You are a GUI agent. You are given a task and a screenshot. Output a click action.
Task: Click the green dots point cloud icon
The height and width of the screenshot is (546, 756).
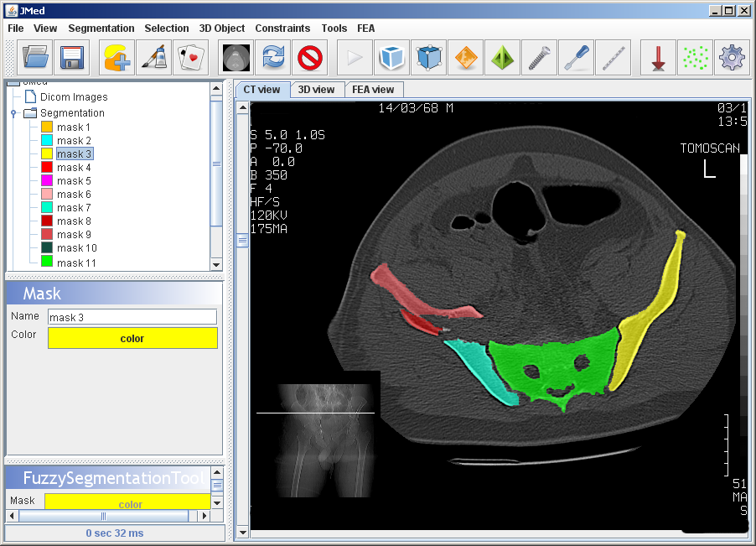(x=695, y=58)
